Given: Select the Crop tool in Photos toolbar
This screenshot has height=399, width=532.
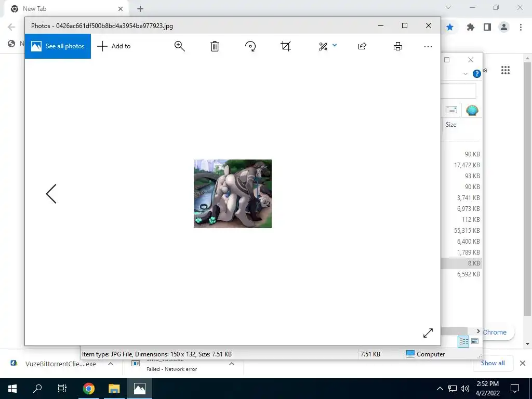Looking at the screenshot, I should [x=286, y=46].
